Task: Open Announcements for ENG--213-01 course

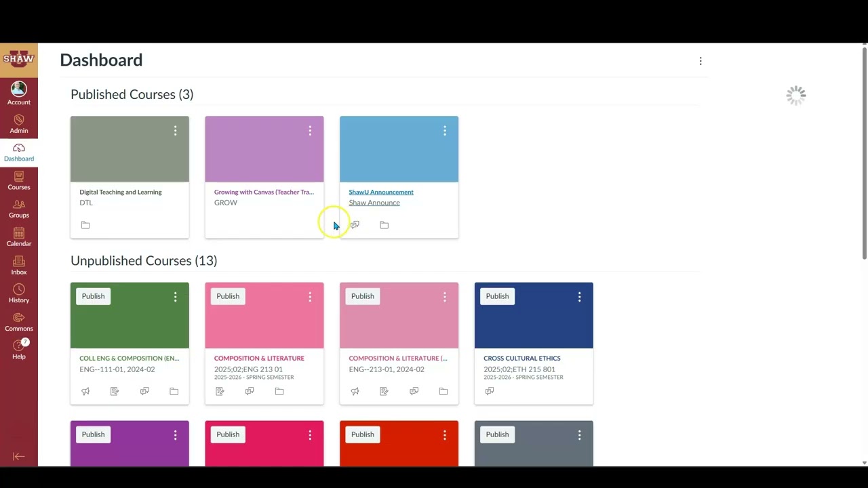Action: coord(355,391)
